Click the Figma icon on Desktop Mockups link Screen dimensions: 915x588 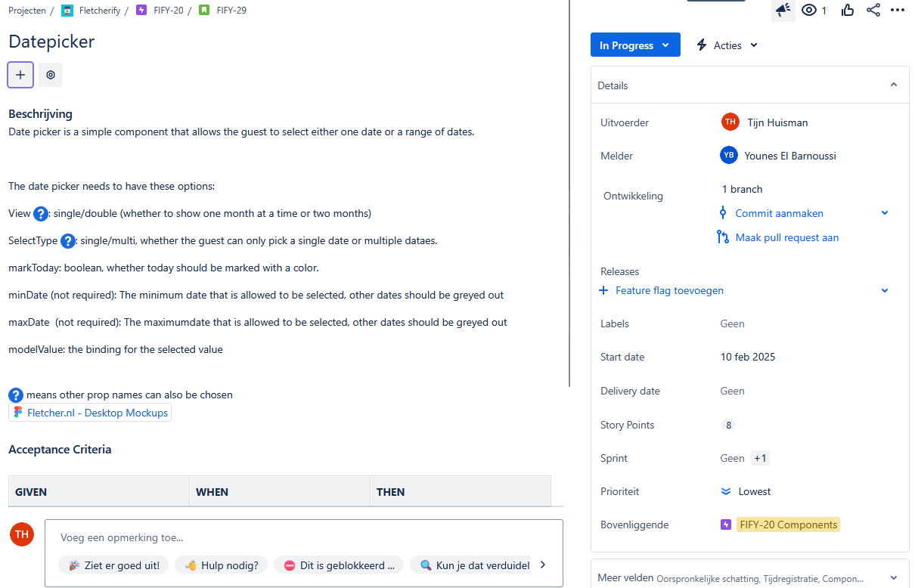click(x=18, y=413)
